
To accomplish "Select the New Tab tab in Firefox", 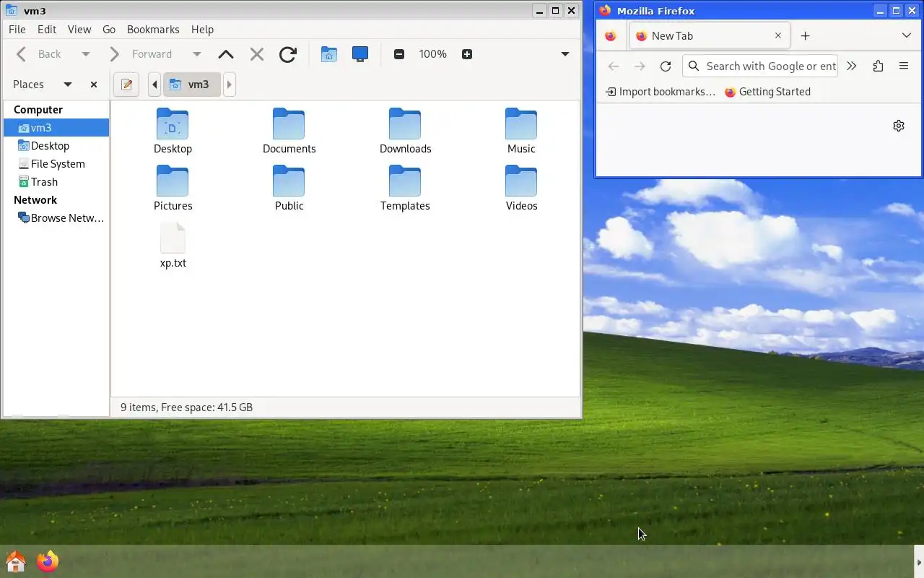I will point(709,36).
